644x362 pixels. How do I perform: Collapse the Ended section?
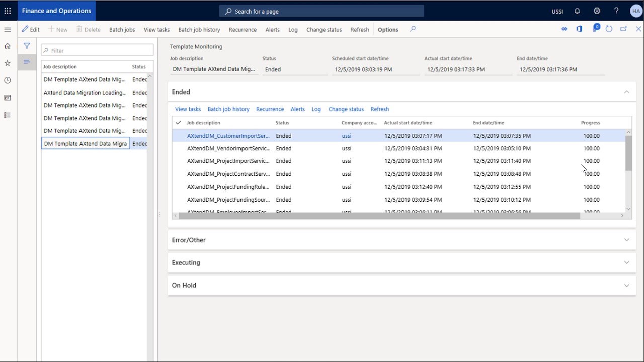pyautogui.click(x=626, y=92)
